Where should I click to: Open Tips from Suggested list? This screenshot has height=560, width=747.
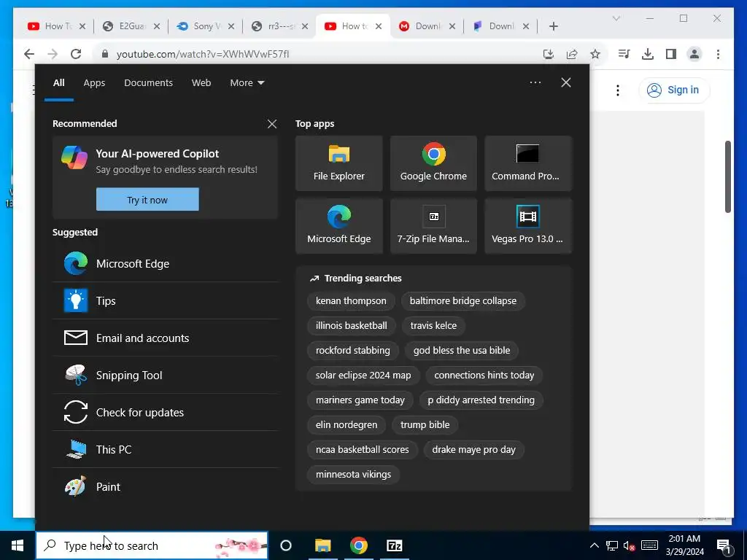[166, 300]
